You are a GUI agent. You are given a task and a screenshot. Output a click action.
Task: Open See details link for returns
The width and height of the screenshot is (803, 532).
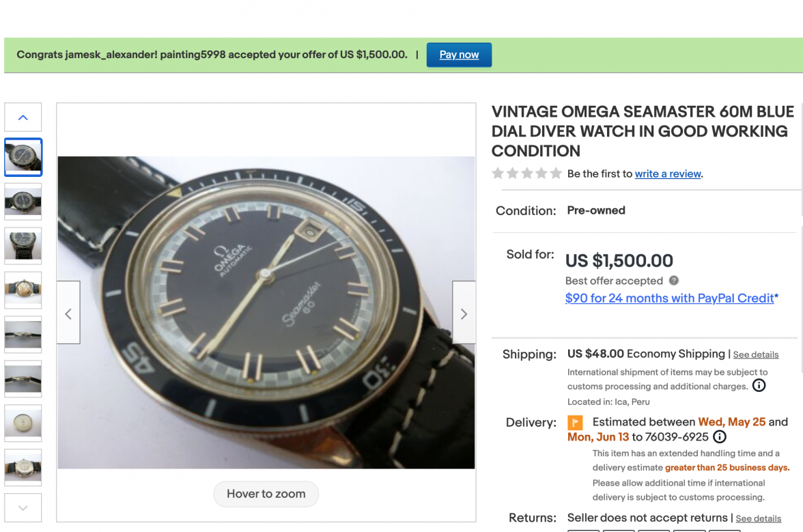click(758, 518)
